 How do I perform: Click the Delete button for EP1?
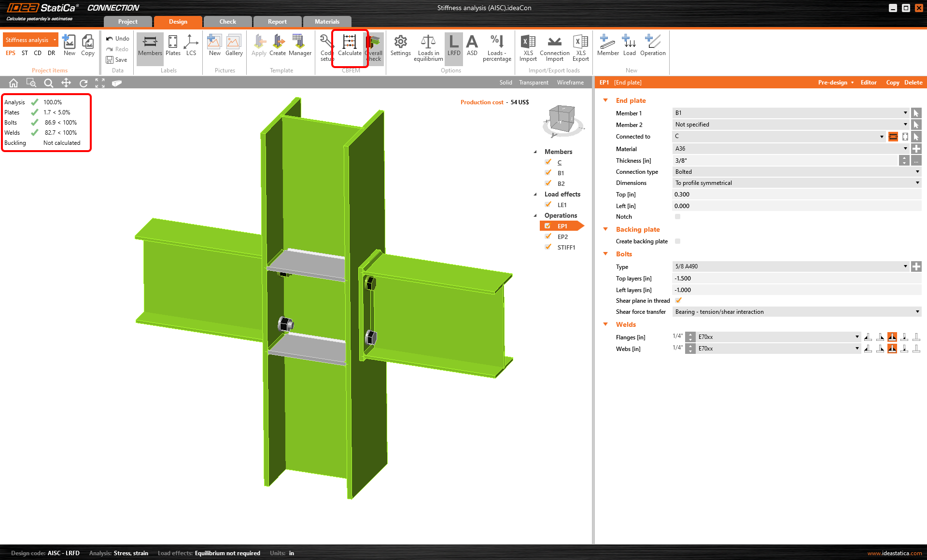[913, 83]
